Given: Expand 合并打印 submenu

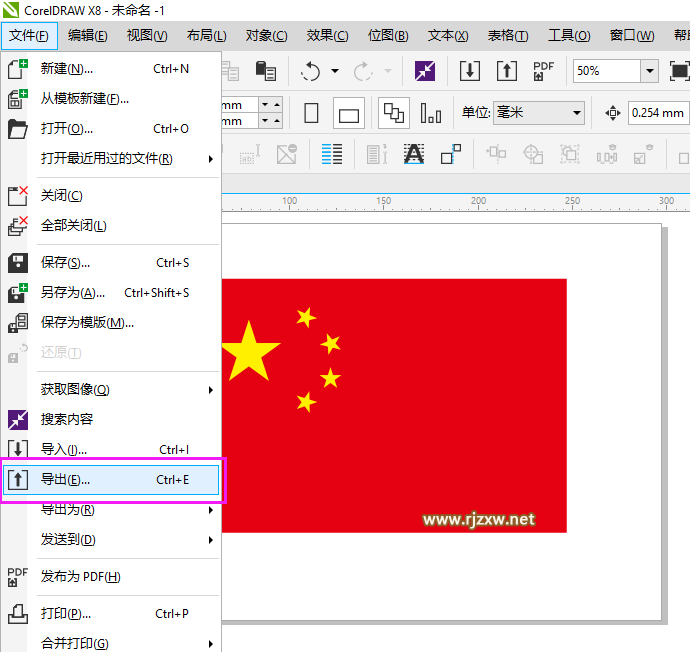Looking at the screenshot, I should [211, 644].
